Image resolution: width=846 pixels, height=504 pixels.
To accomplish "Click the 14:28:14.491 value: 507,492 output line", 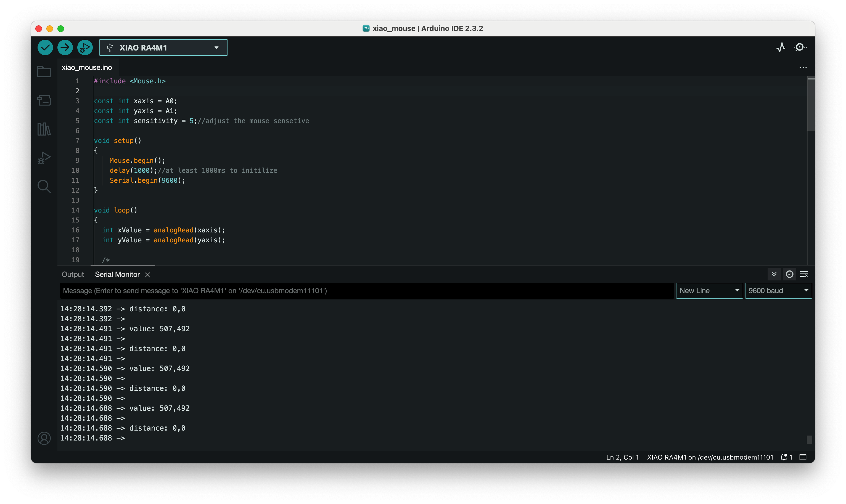I will [x=125, y=328].
